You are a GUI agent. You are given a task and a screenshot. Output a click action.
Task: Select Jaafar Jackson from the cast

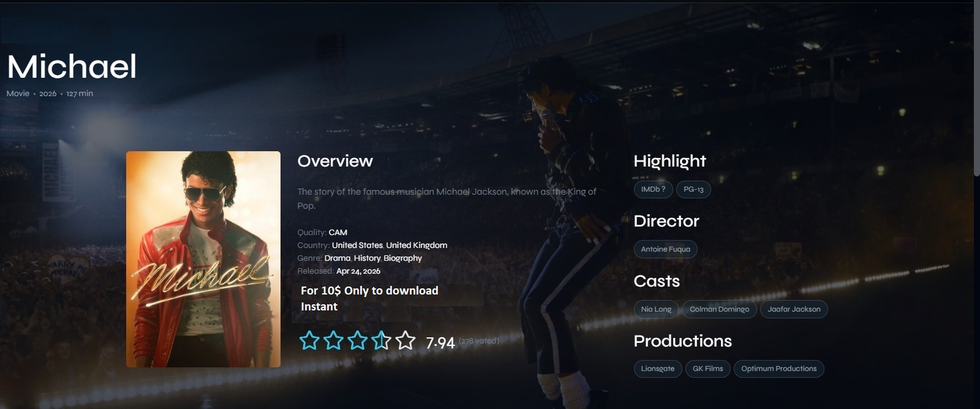click(794, 309)
